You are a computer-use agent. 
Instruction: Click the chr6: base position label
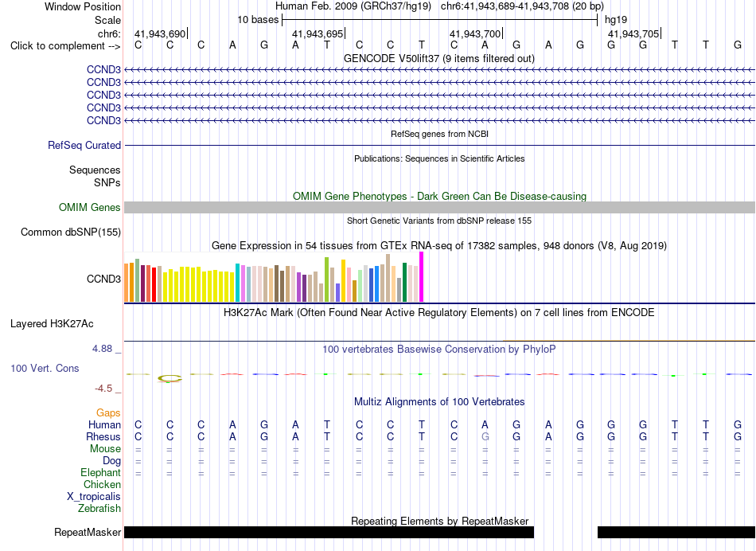coord(109,33)
